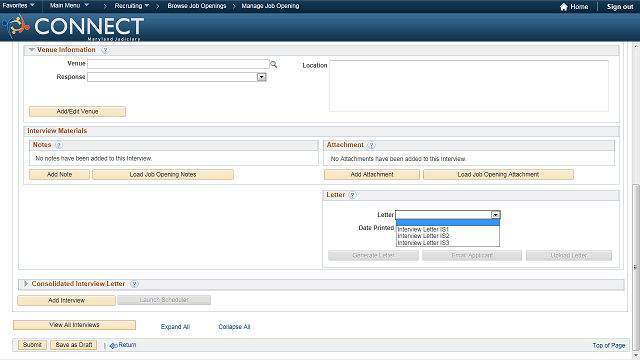Collapse the Venue Information section
This screenshot has width=640, height=360.
click(x=31, y=50)
